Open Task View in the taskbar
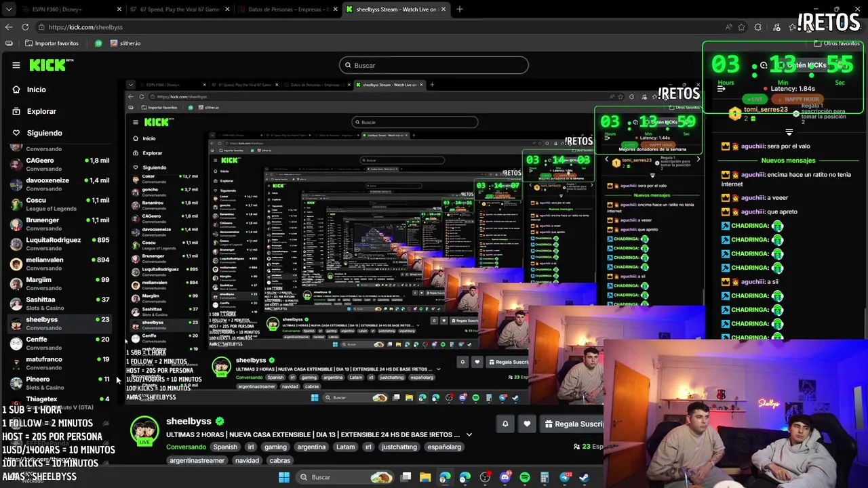 click(x=406, y=477)
